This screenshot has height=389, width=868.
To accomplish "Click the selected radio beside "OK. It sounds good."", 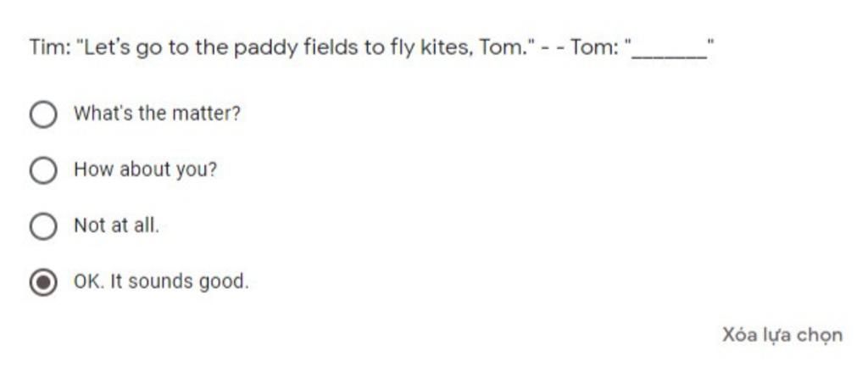I will pyautogui.click(x=43, y=282).
